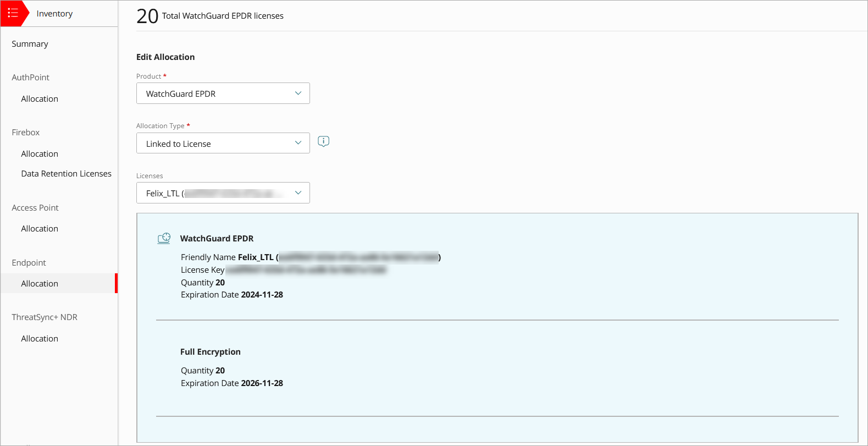Click the Full Encryption heading
The image size is (868, 446).
[211, 352]
